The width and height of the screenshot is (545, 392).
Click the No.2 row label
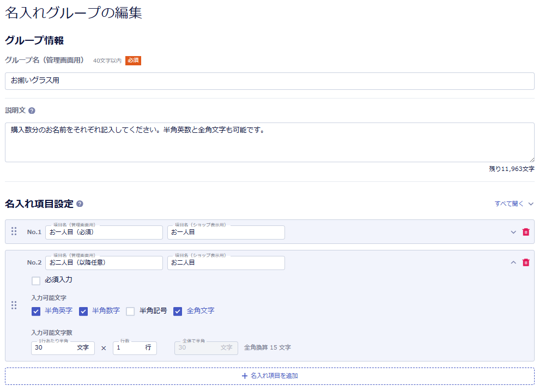(34, 262)
